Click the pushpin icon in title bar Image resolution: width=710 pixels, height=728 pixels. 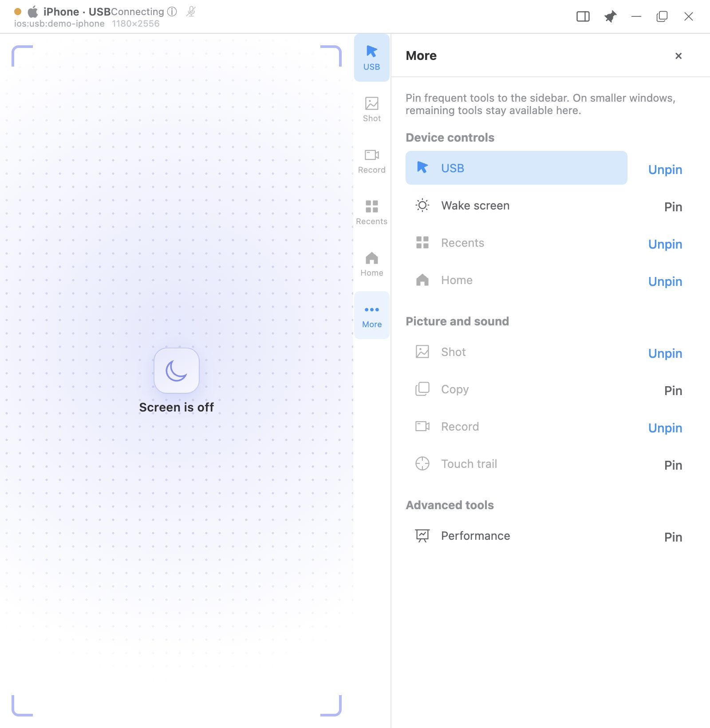point(610,17)
